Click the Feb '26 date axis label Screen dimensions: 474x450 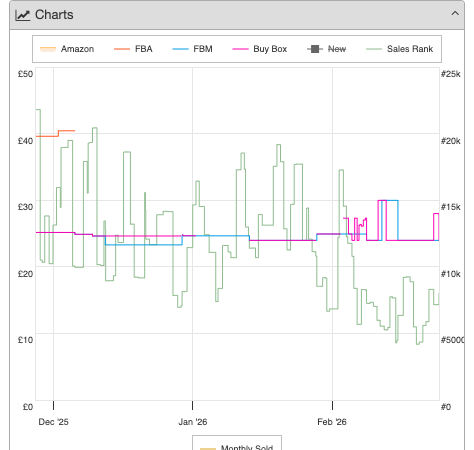point(332,422)
